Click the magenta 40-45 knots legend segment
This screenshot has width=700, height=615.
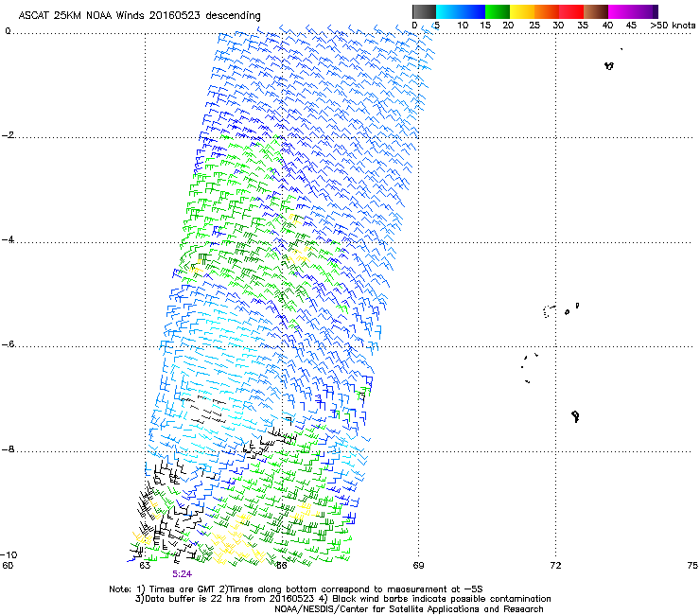pos(621,11)
